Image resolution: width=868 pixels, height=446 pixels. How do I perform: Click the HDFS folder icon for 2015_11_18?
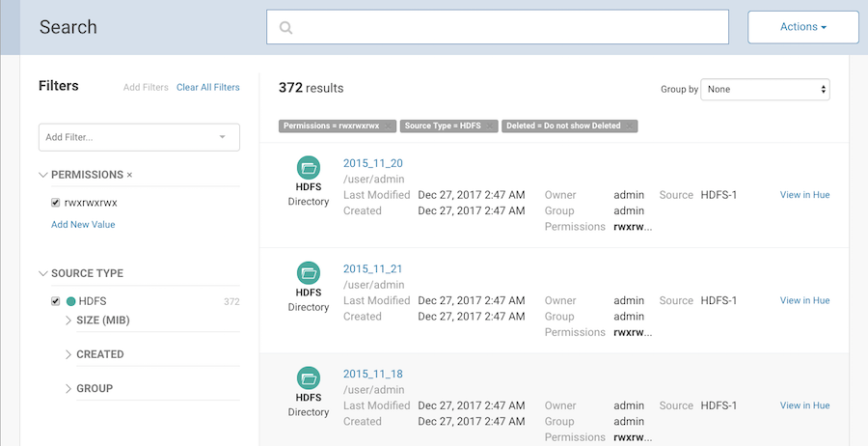coord(309,377)
